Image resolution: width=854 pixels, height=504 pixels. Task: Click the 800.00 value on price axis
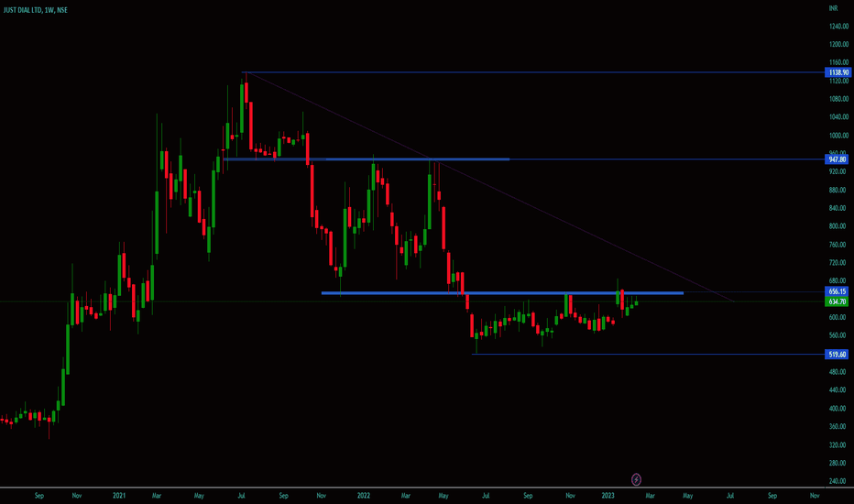pyautogui.click(x=838, y=226)
